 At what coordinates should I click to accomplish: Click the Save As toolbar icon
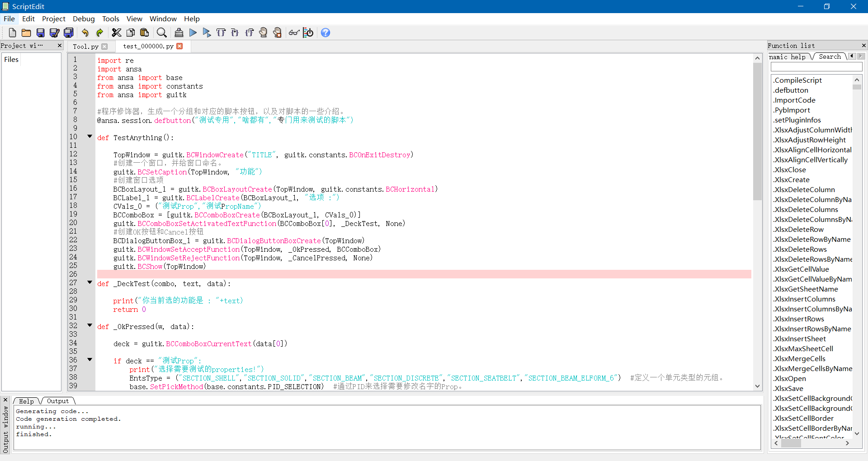coord(55,33)
